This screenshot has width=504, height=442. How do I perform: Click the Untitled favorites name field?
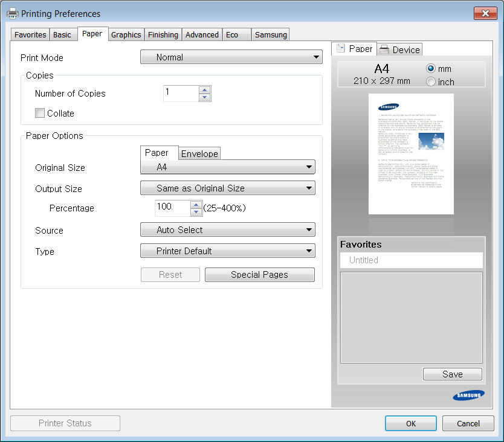pos(411,260)
